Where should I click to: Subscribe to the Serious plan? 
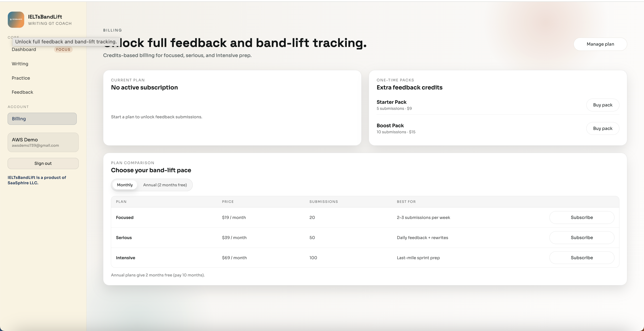(582, 238)
